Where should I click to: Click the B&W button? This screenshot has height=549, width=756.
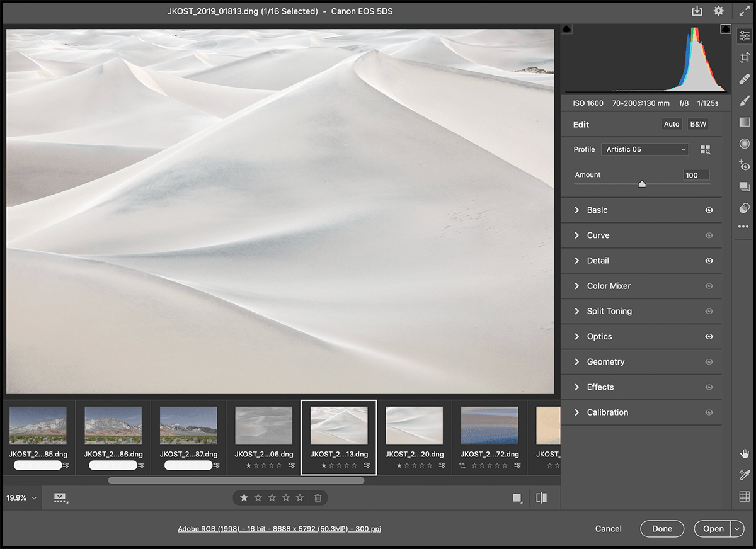point(698,124)
